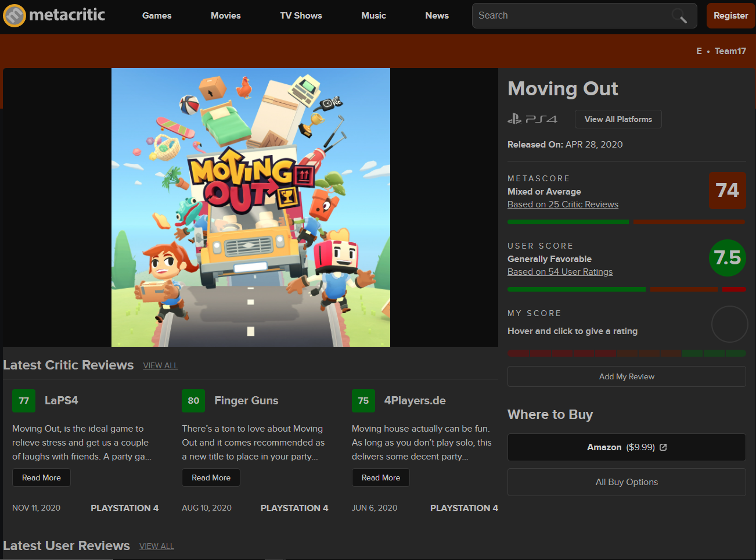The height and width of the screenshot is (560, 756).
Task: Open the Music menu
Action: (x=373, y=16)
